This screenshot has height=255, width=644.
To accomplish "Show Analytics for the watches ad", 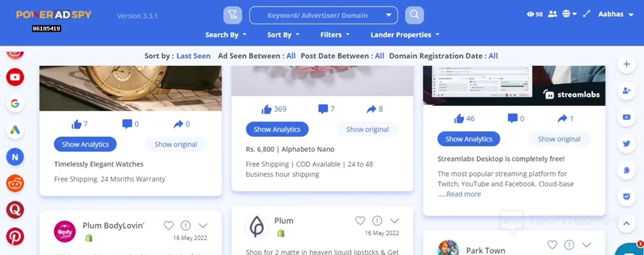I will (x=85, y=144).
